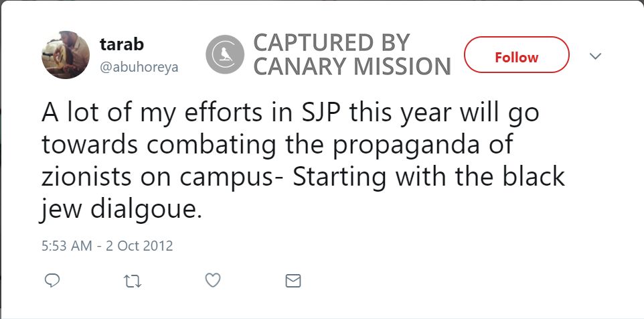Retweet this tweet by tarab

pos(132,281)
